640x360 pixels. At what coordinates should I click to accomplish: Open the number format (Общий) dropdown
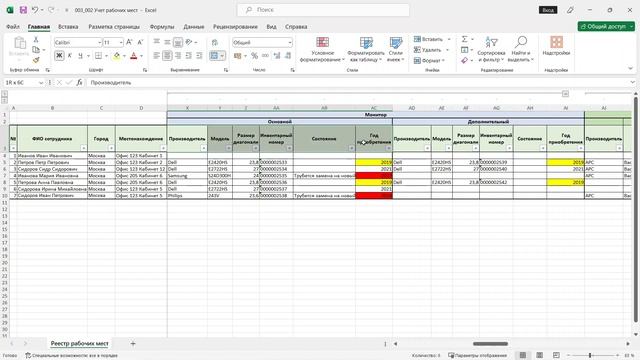pos(289,42)
